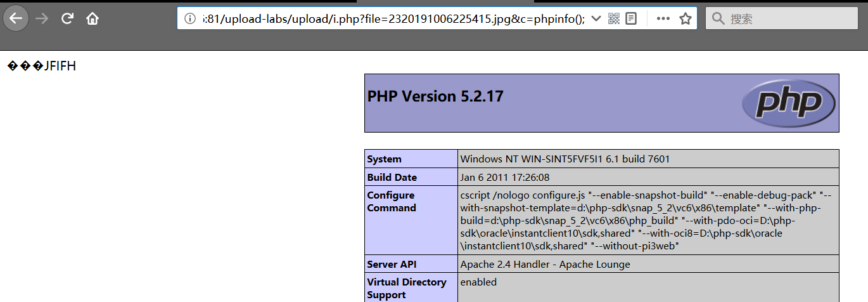
Task: Click the Apache 2.4 Handler value
Action: tap(545, 264)
